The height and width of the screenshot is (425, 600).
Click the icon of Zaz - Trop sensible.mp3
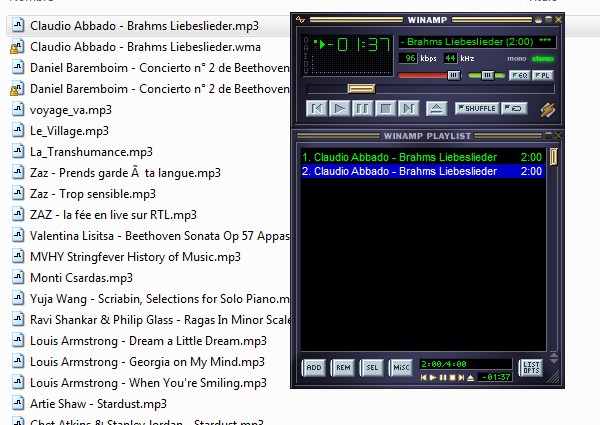(18, 194)
